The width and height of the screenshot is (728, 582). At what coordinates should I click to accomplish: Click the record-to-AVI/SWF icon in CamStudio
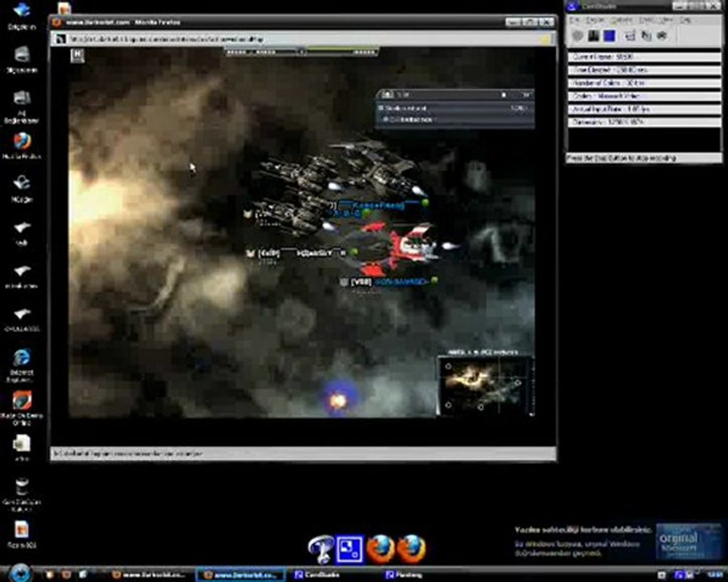click(x=646, y=36)
